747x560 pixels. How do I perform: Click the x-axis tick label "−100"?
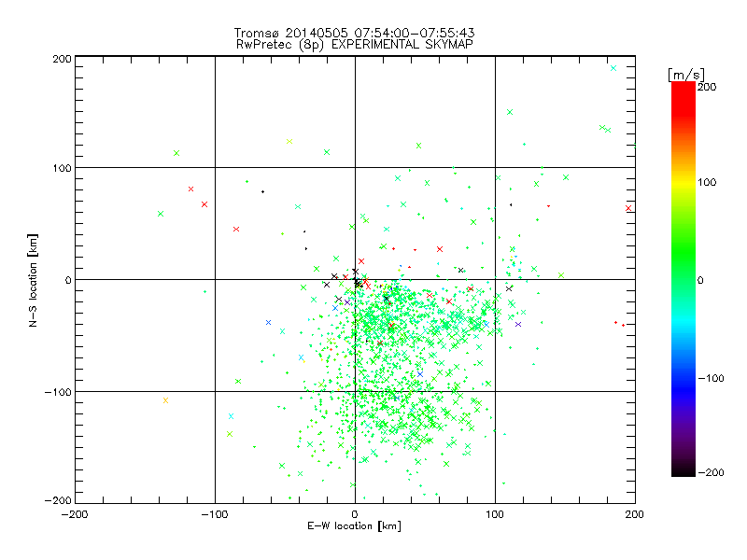tap(215, 515)
